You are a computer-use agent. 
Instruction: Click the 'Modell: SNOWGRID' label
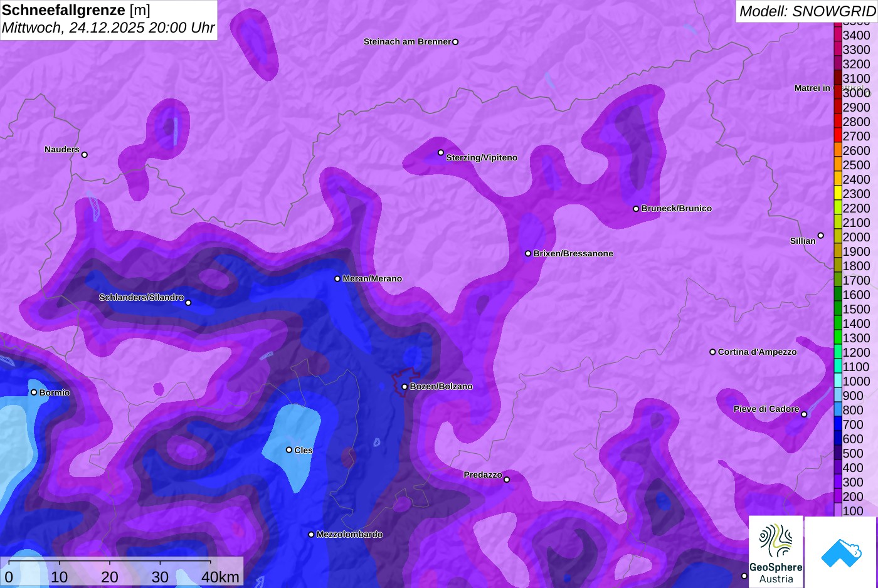pyautogui.click(x=807, y=11)
